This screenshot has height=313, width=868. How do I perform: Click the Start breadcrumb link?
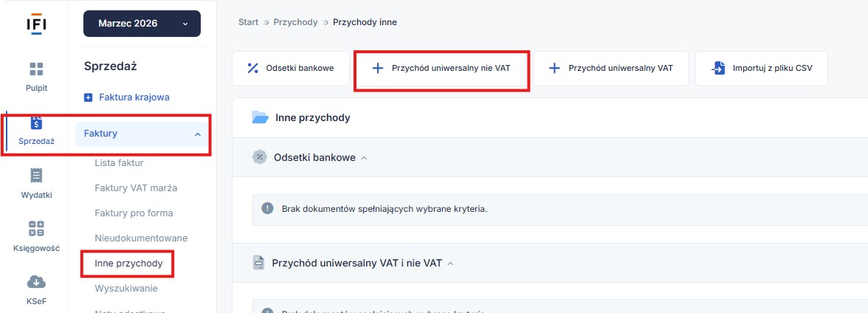[x=248, y=22]
